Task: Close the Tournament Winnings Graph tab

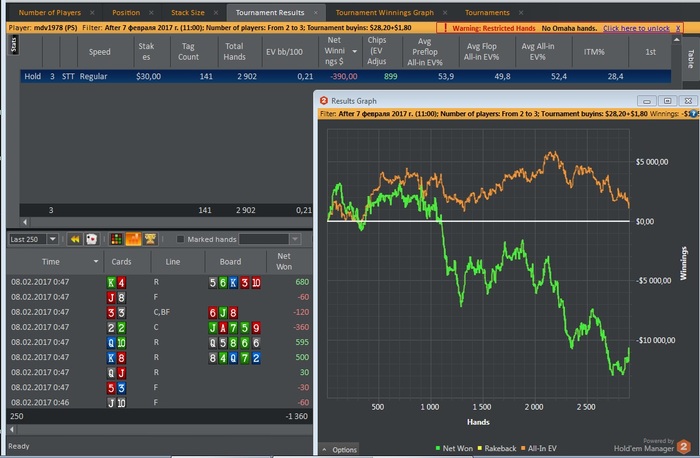Action: coord(445,12)
